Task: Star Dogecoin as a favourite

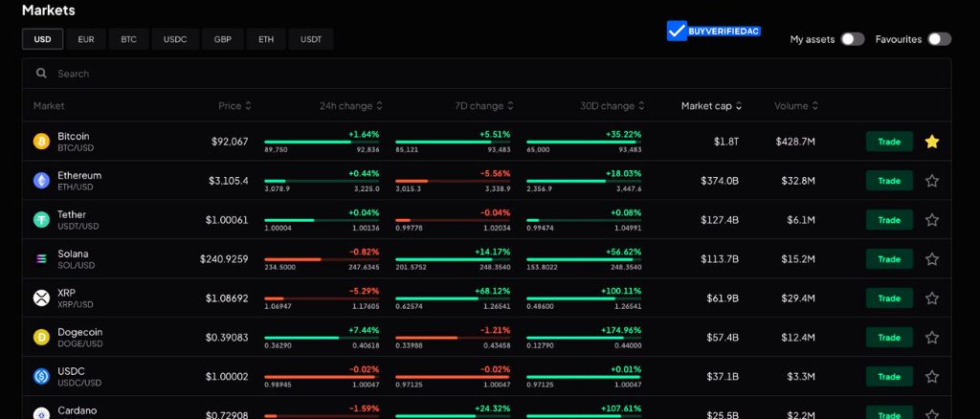Action: click(x=932, y=337)
